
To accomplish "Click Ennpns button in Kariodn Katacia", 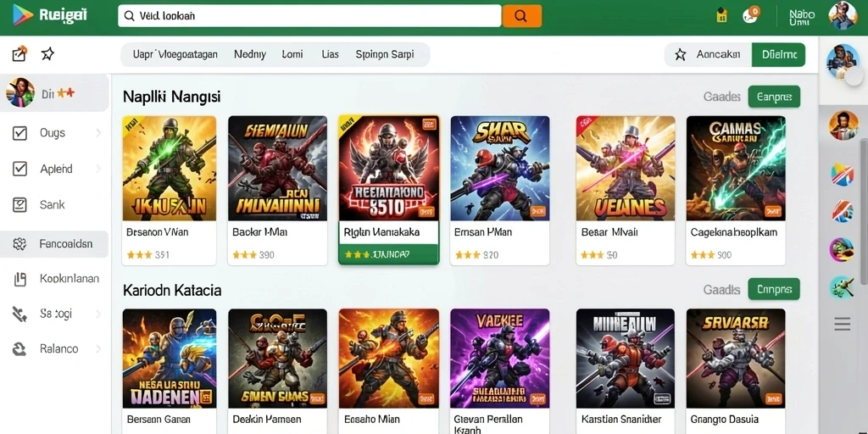I will pyautogui.click(x=774, y=289).
